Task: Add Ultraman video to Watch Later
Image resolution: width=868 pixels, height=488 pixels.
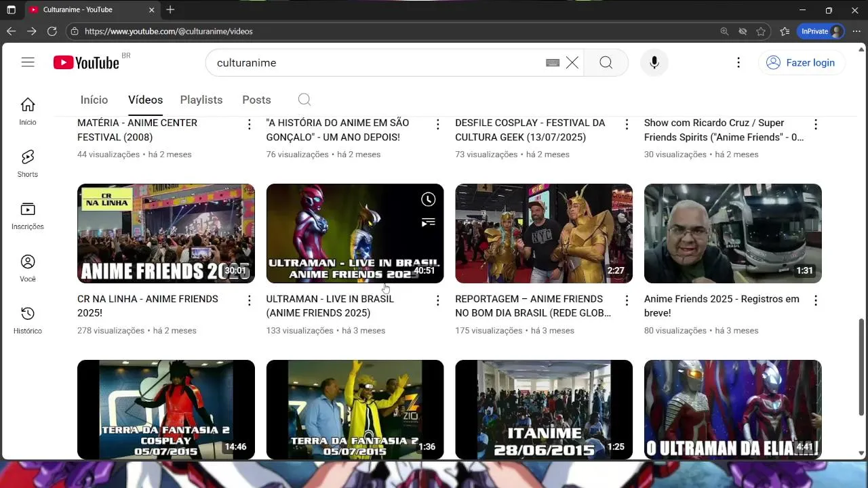Action: [429, 199]
